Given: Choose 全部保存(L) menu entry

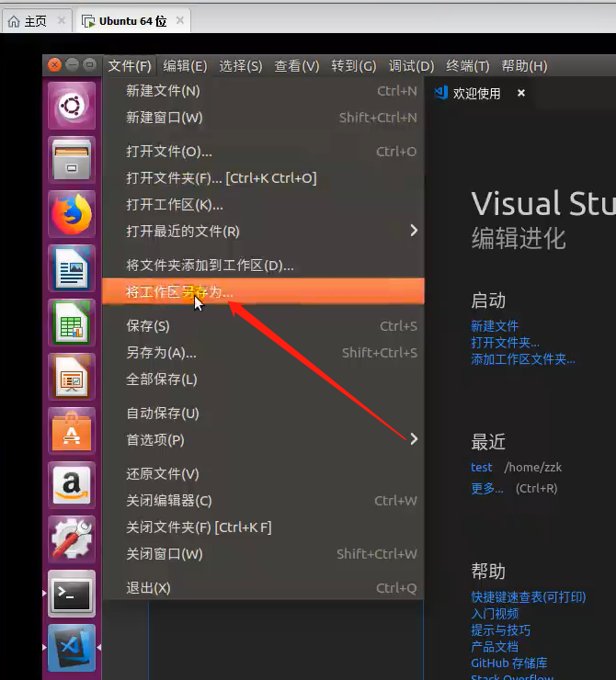Looking at the screenshot, I should (x=263, y=380).
